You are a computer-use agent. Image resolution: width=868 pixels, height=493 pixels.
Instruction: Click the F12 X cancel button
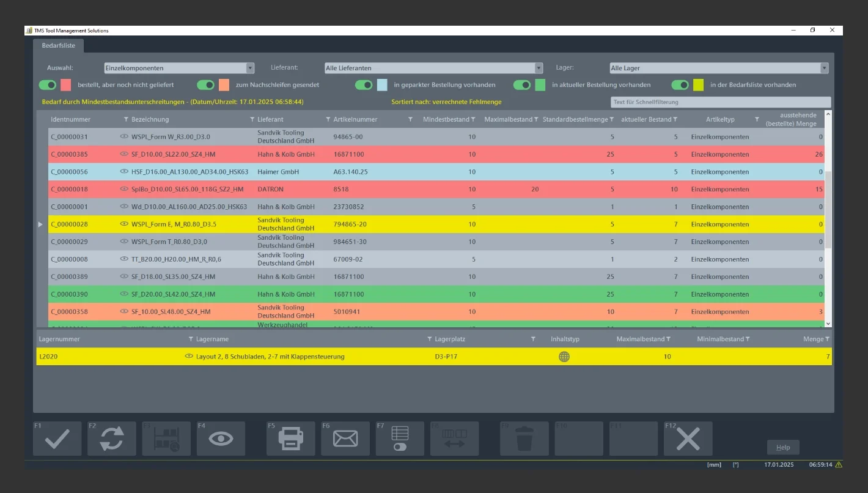pyautogui.click(x=688, y=439)
